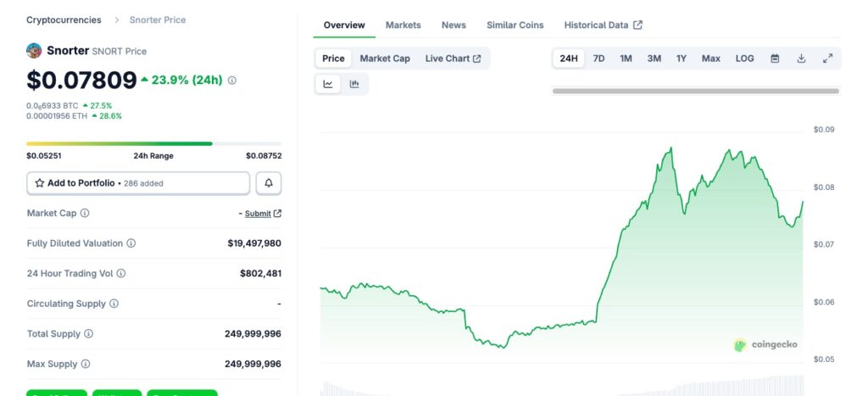The width and height of the screenshot is (868, 396).
Task: Click the Max Supply 249,999,996 value
Action: click(x=253, y=364)
